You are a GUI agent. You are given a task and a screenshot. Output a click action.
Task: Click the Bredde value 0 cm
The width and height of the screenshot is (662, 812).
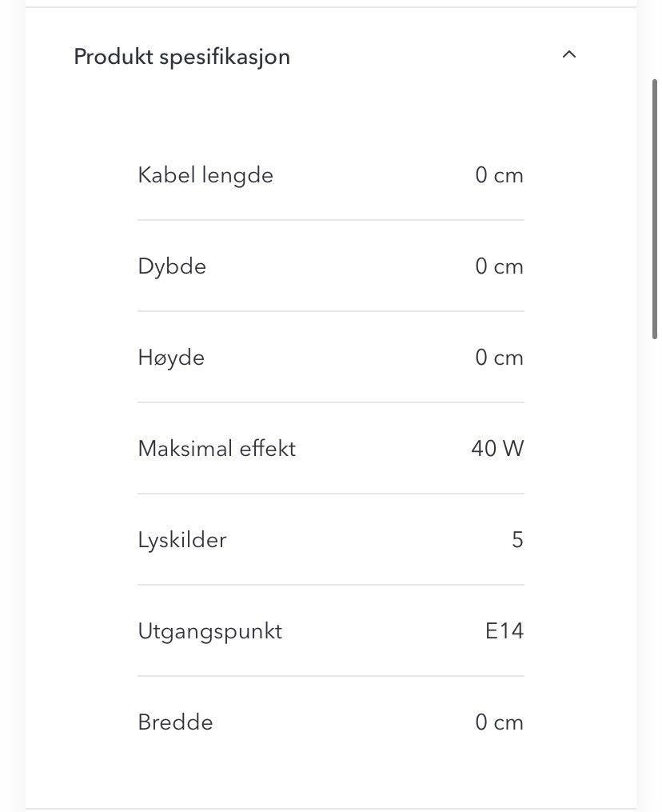pos(499,722)
